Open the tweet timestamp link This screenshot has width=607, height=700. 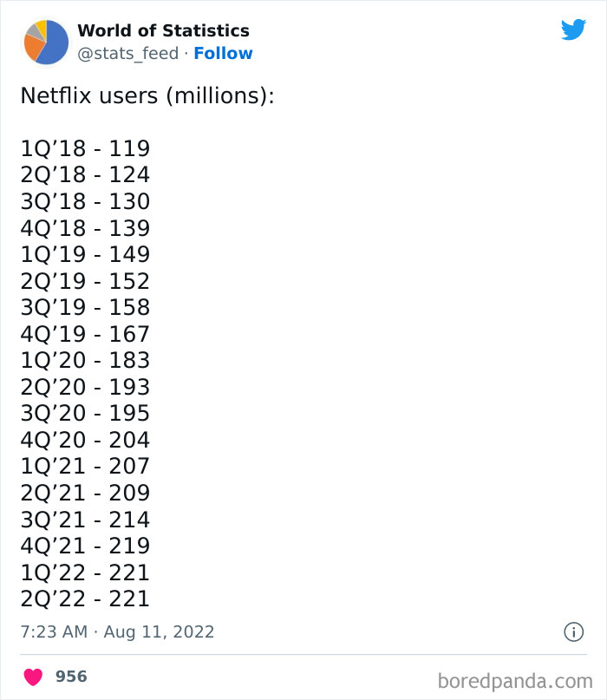pyautogui.click(x=116, y=632)
